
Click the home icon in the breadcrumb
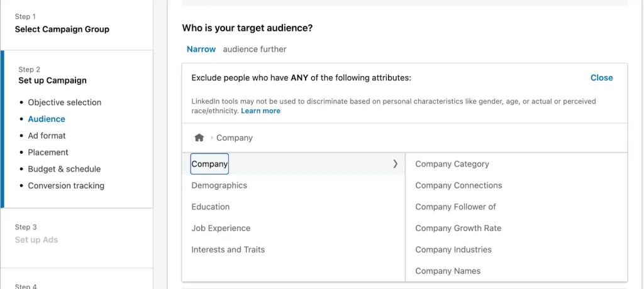pos(199,138)
